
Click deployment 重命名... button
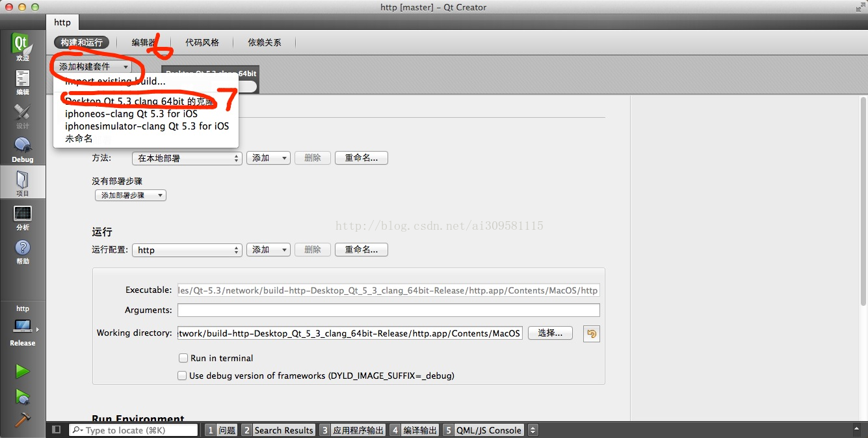coord(362,158)
